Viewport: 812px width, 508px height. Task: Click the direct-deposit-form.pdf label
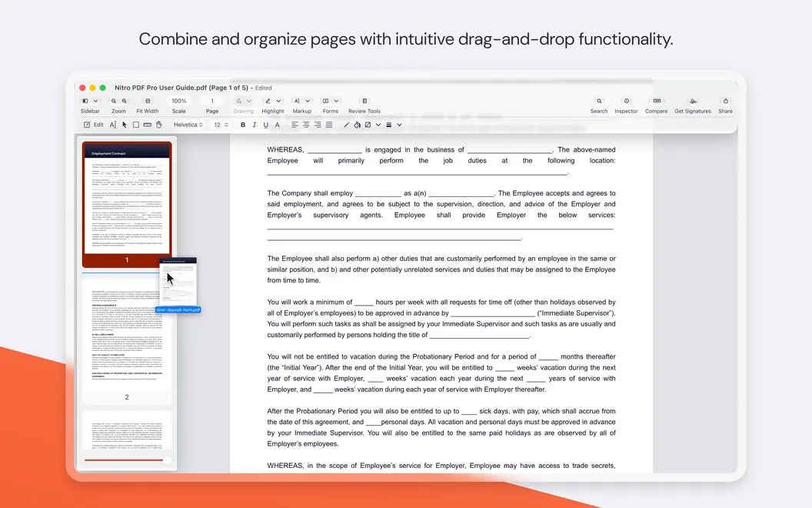coord(178,310)
